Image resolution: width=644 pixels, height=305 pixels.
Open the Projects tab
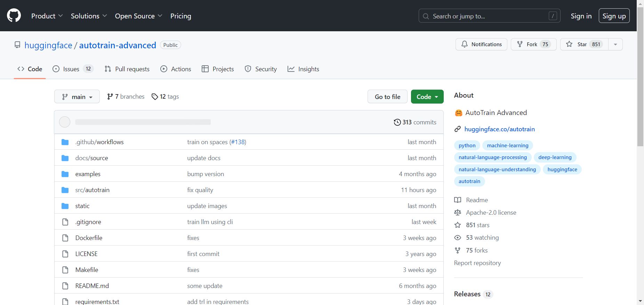tap(218, 69)
